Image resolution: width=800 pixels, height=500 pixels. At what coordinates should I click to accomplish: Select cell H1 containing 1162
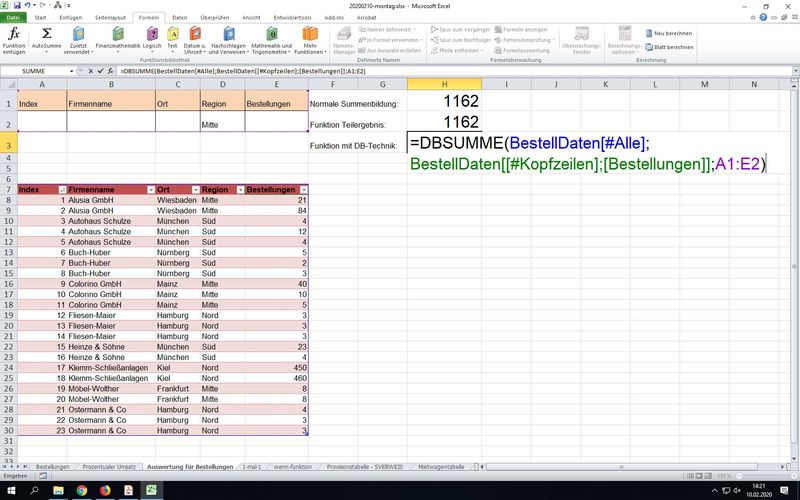(444, 102)
